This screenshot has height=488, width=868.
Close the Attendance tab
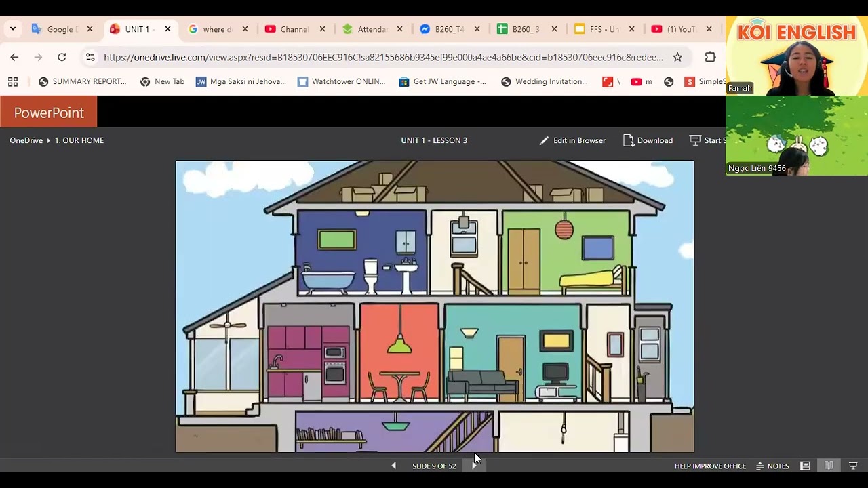point(399,29)
